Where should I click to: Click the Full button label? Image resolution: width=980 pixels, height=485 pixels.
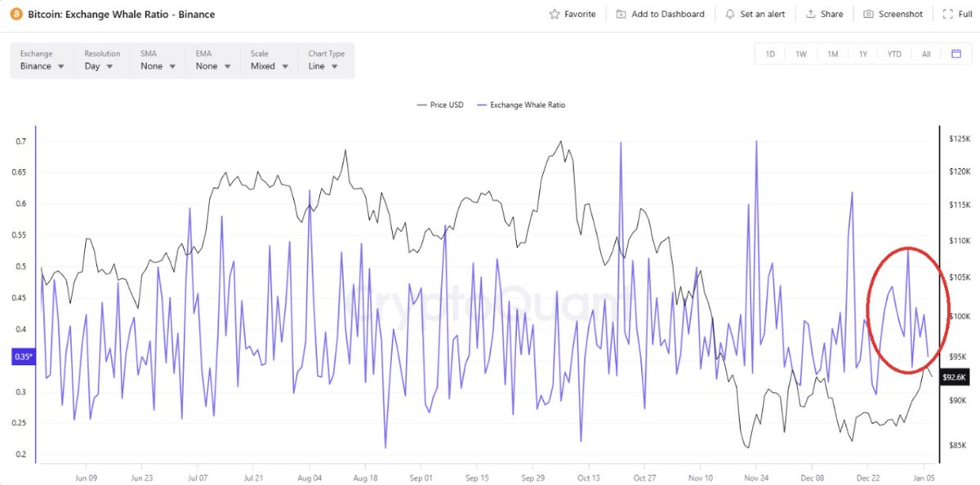[964, 14]
